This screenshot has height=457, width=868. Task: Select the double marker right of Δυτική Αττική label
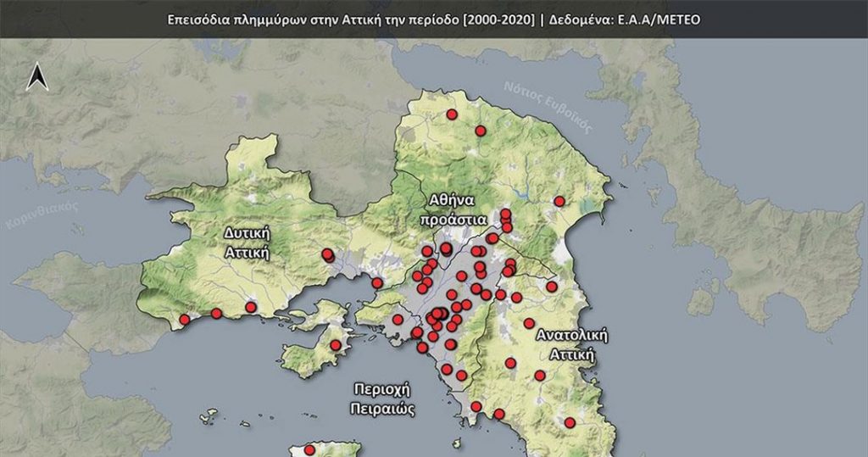point(328,254)
